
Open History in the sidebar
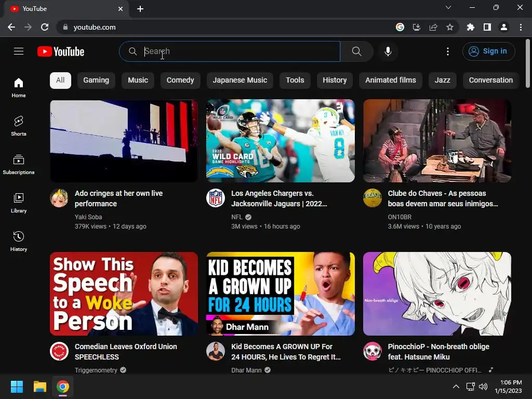[19, 241]
